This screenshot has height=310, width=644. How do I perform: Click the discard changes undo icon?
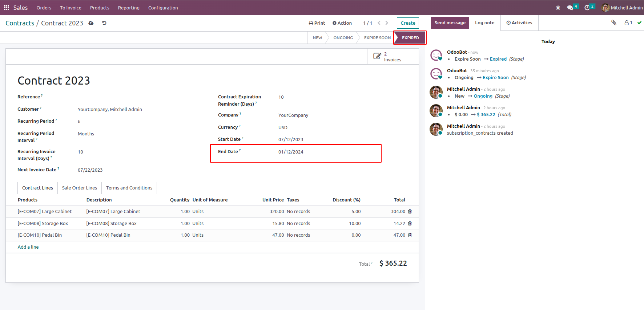pyautogui.click(x=104, y=23)
